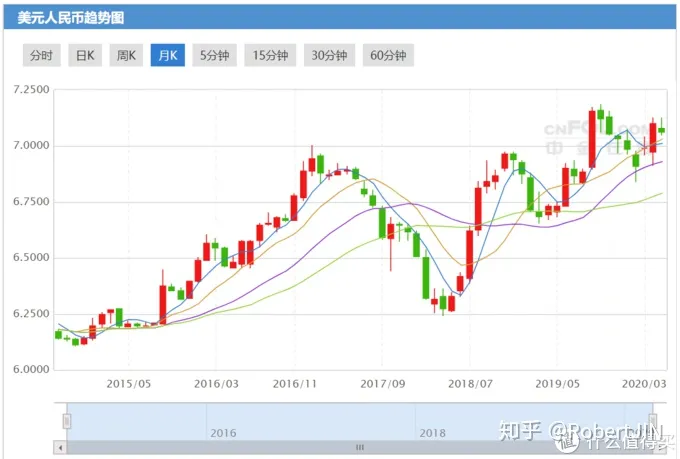Click the 7.0000 price axis label
The width and height of the screenshot is (680, 459).
(x=31, y=146)
